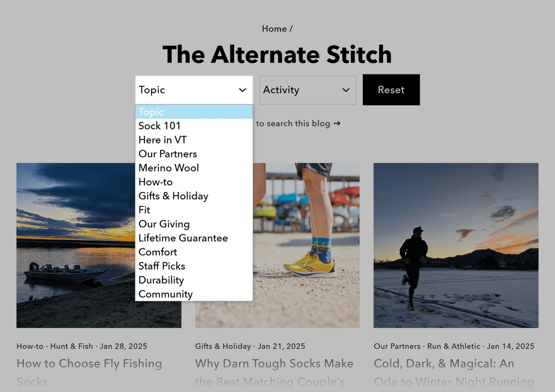This screenshot has height=392, width=555.
Task: Click the arrow after search this blog
Action: point(337,123)
